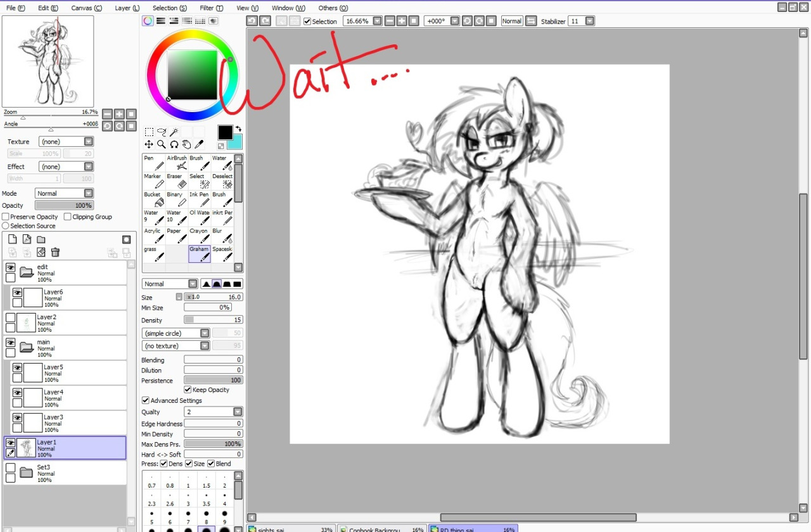The image size is (811, 532).
Task: Hide Layer1 visibility eye
Action: tap(10, 443)
